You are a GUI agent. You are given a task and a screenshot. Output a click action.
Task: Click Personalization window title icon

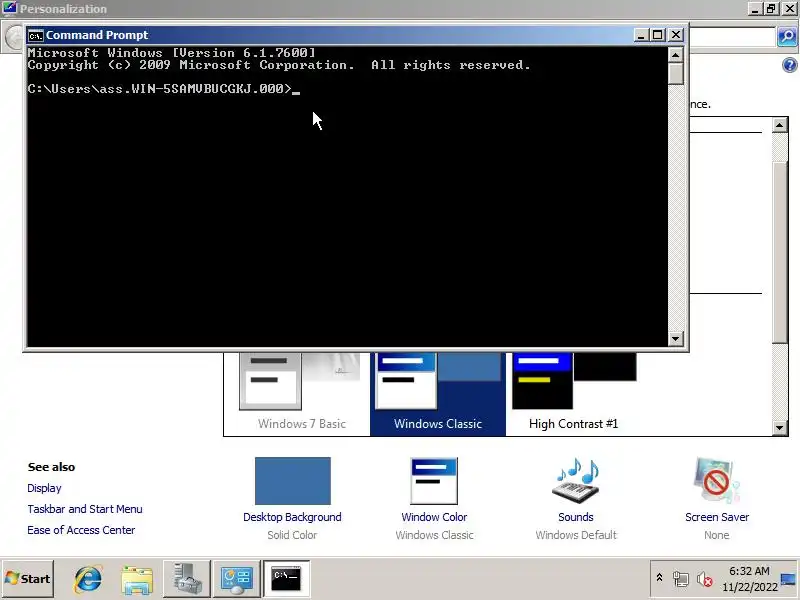(9, 8)
